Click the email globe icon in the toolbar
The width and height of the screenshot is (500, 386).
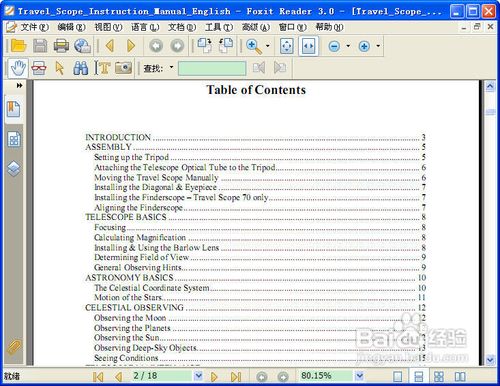tap(82, 46)
